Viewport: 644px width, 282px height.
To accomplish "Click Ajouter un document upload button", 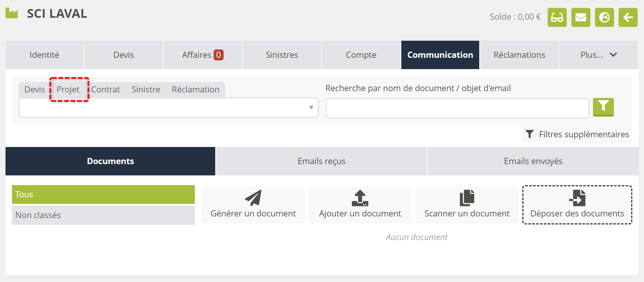I will pyautogui.click(x=360, y=204).
